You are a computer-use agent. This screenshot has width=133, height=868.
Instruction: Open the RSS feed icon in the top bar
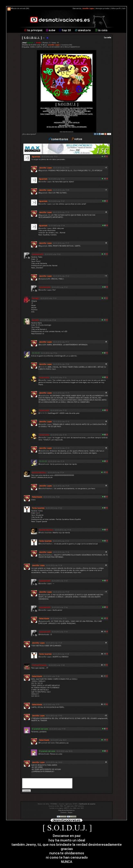pos(8,8)
